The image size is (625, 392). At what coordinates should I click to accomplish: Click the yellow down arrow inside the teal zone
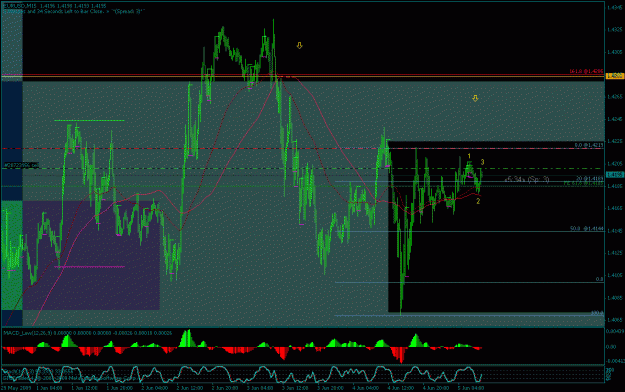(475, 98)
